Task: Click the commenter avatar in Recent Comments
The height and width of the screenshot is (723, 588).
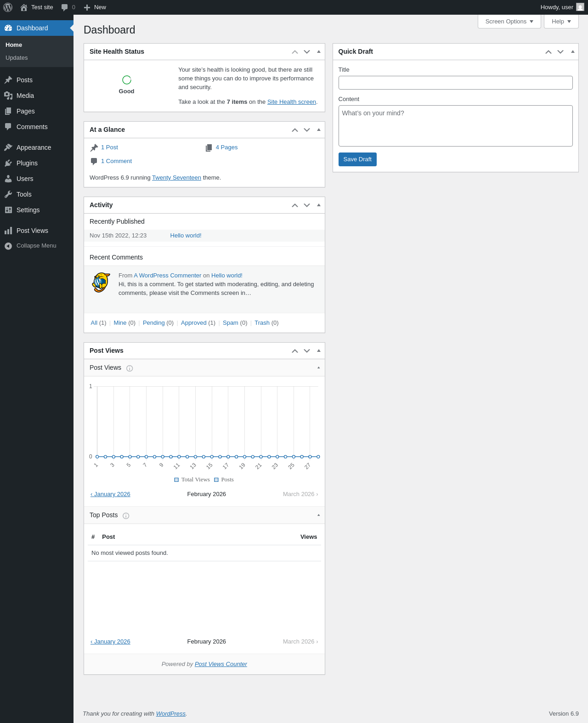Action: (x=101, y=282)
